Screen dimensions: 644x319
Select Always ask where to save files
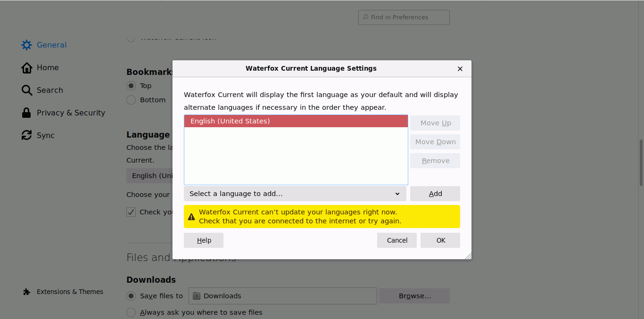click(131, 312)
